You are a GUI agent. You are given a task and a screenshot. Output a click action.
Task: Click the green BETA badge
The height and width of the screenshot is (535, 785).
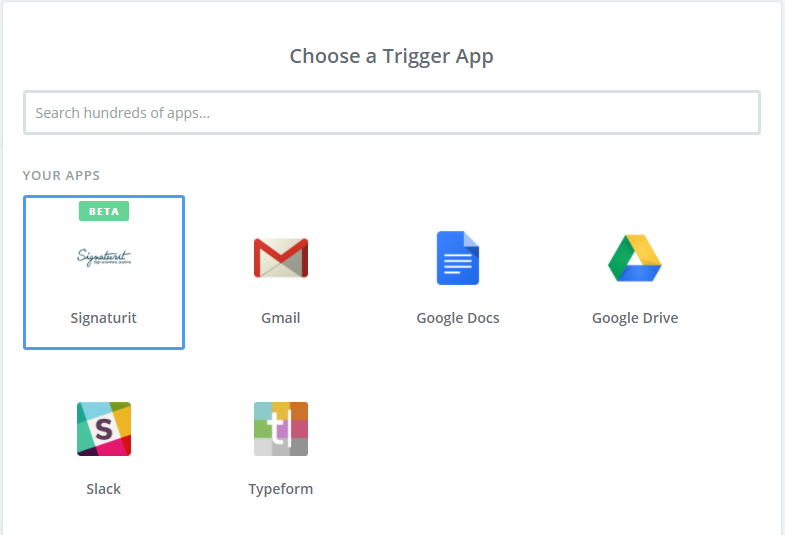(x=104, y=211)
